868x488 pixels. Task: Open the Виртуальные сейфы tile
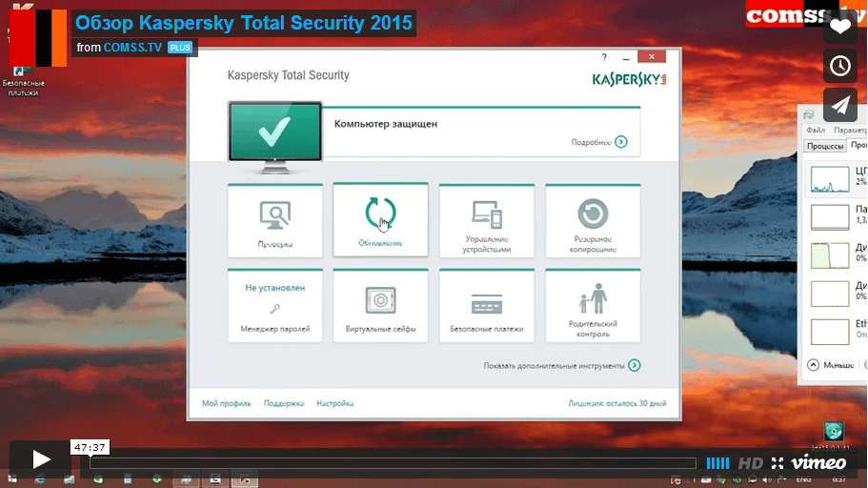tap(380, 305)
